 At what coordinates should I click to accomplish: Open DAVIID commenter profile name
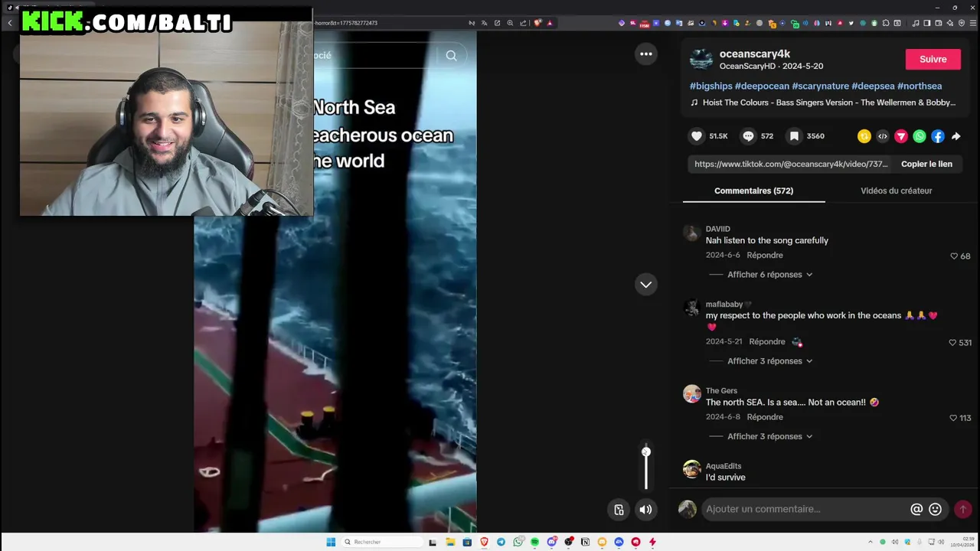point(718,229)
